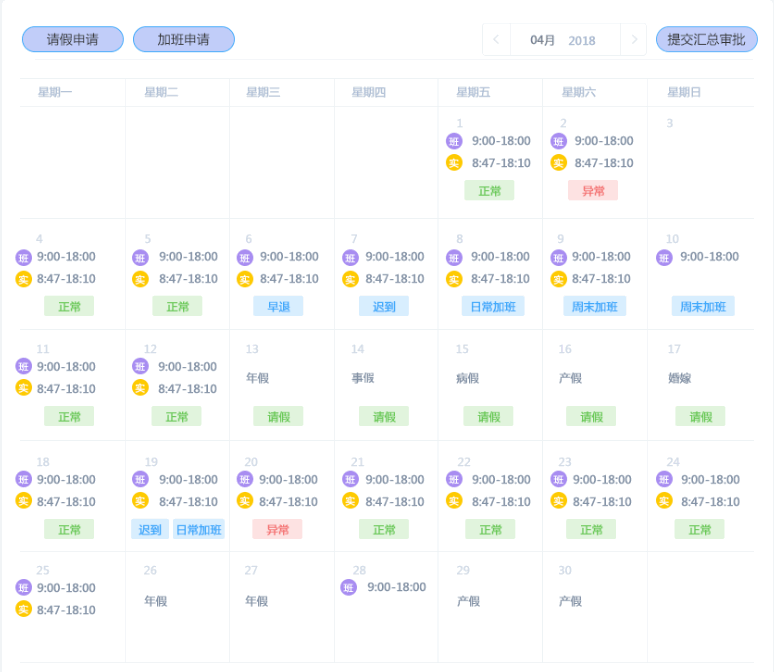Click the 日常加班 tag on day 19
Image resolution: width=774 pixels, height=672 pixels.
tap(198, 529)
